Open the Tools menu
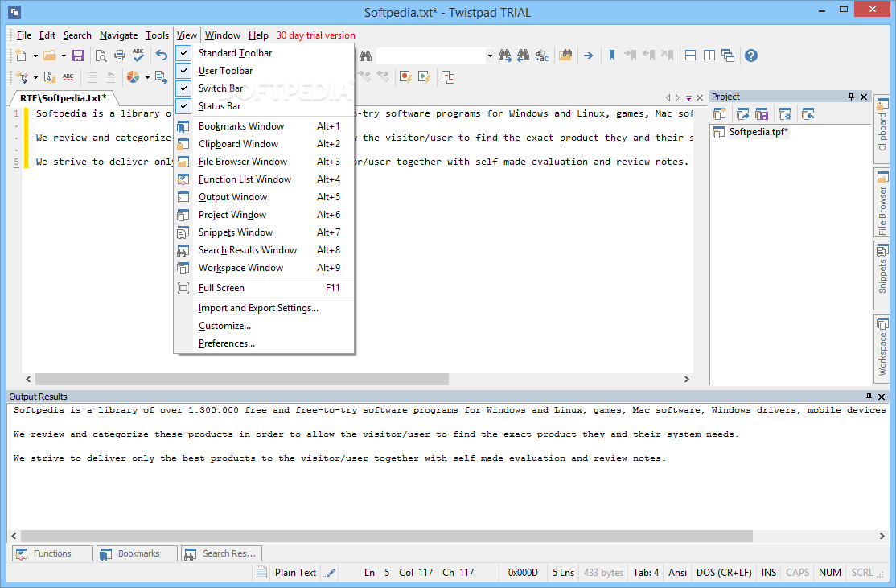This screenshot has width=896, height=588. [157, 35]
